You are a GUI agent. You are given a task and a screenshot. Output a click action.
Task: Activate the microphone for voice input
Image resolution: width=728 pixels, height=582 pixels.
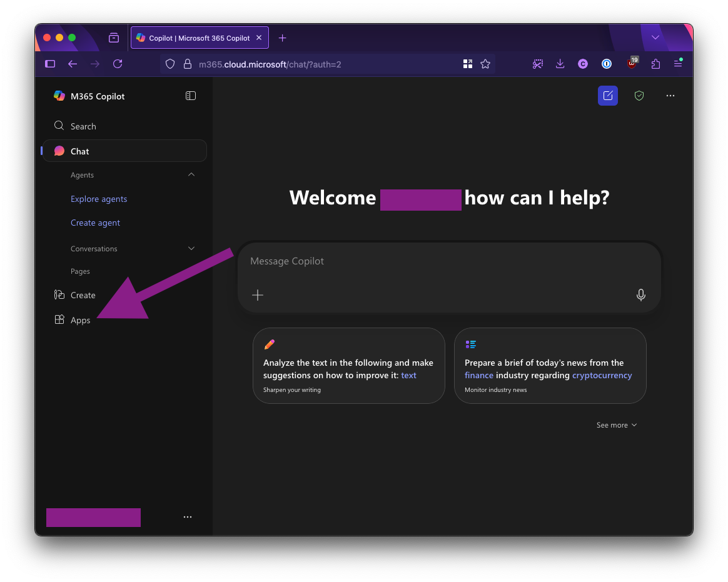[640, 294]
